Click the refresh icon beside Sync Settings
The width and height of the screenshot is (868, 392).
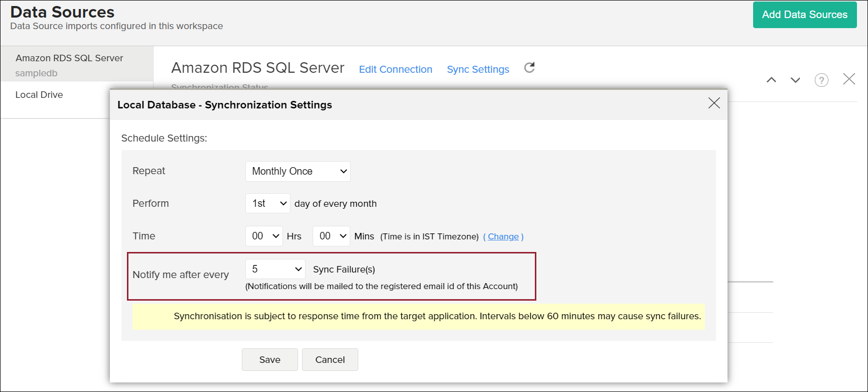tap(529, 68)
